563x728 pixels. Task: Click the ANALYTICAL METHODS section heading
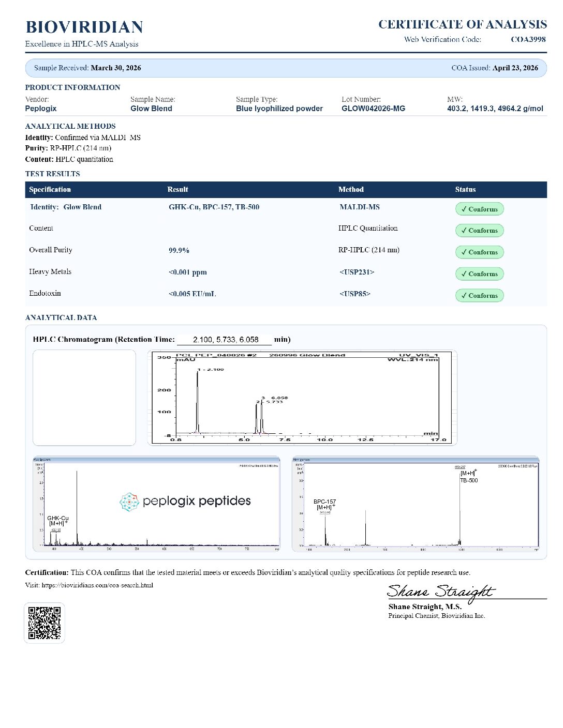pos(70,126)
